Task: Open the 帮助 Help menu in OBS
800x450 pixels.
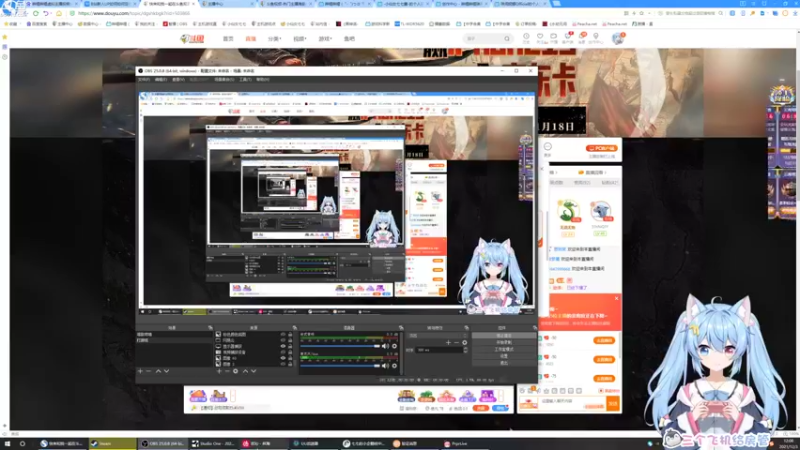Action: (x=262, y=80)
